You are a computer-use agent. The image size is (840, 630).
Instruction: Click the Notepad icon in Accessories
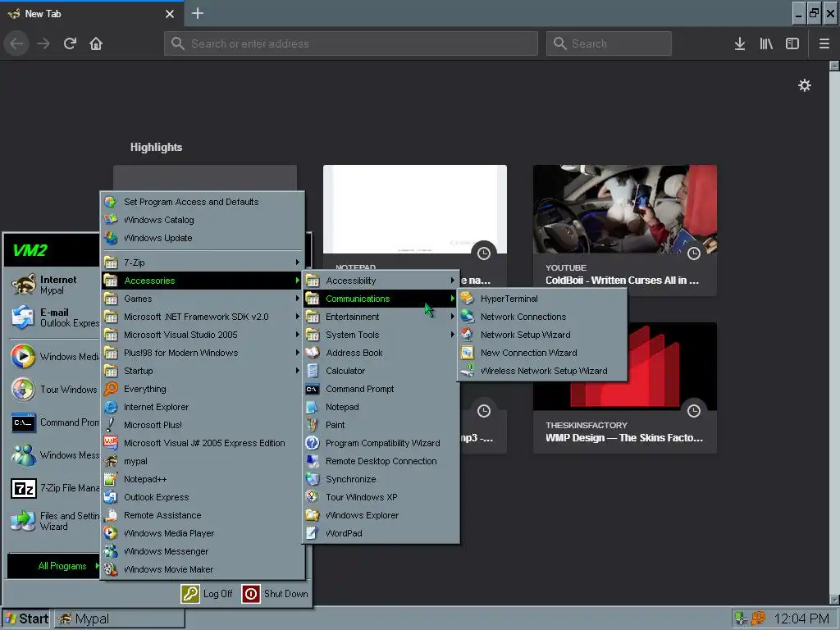point(313,407)
